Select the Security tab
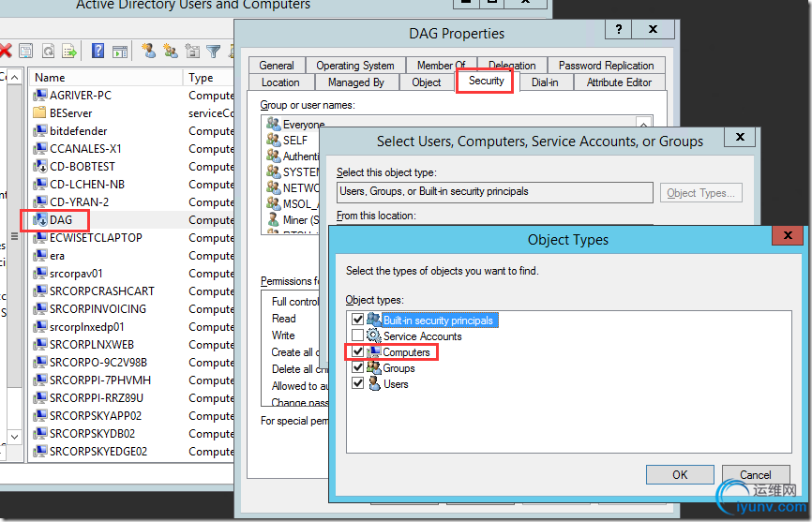Screen dimensions: 812x522 (486, 81)
